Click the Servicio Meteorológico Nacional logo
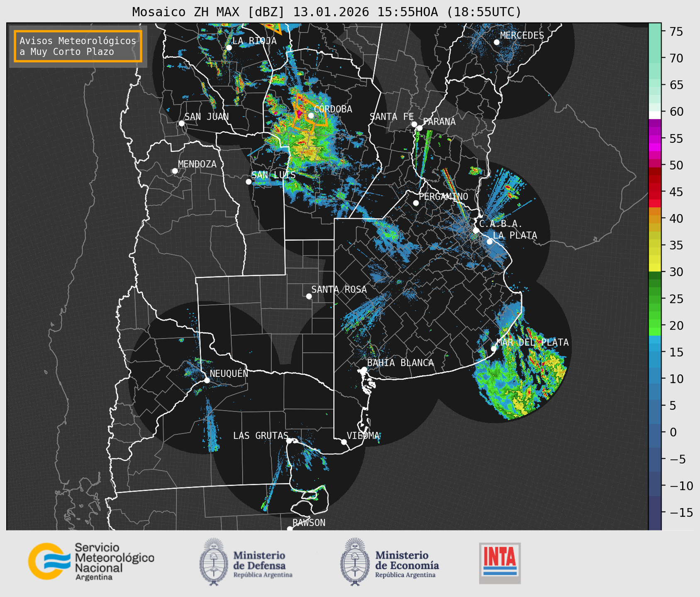Image resolution: width=700 pixels, height=597 pixels. (x=91, y=561)
